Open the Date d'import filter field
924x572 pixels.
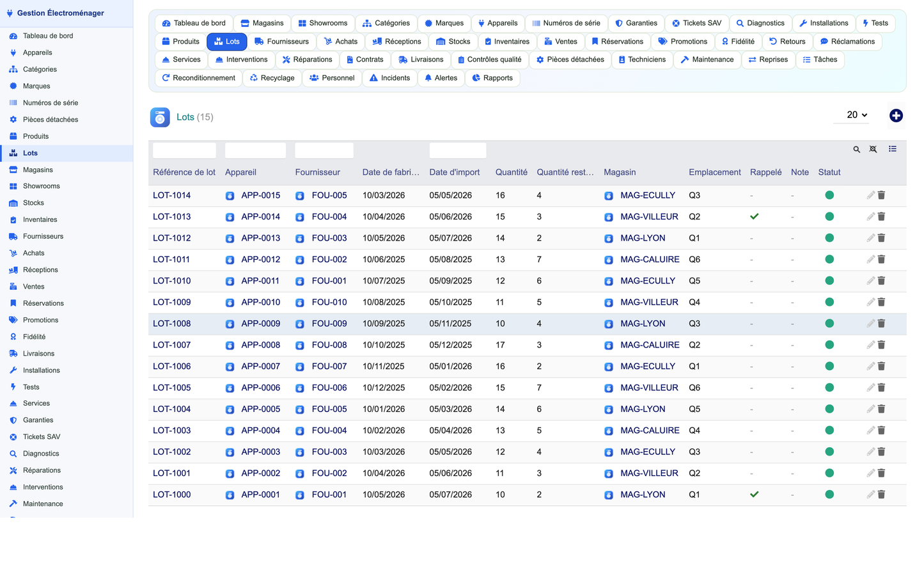tap(458, 150)
